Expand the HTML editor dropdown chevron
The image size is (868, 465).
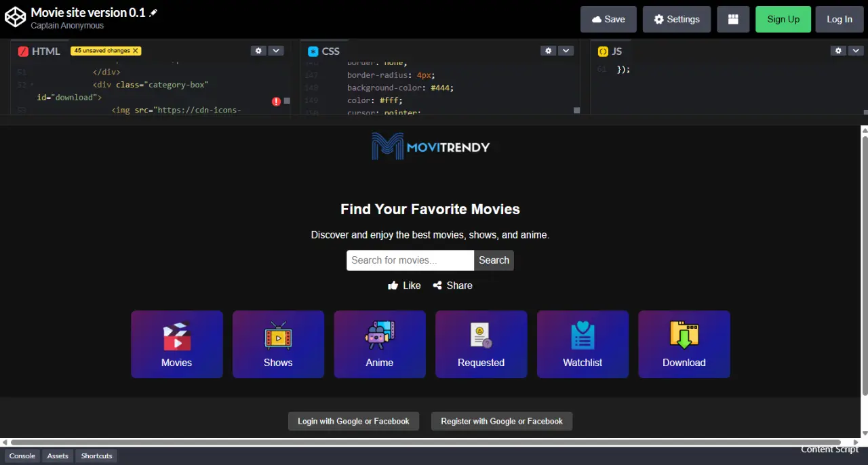[276, 51]
